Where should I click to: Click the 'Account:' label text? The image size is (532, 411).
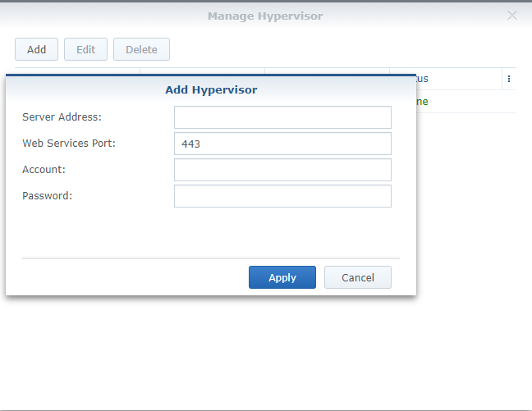44,170
